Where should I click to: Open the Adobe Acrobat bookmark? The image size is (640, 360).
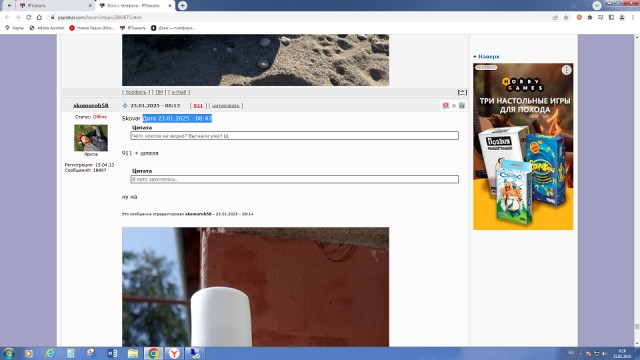(x=47, y=28)
